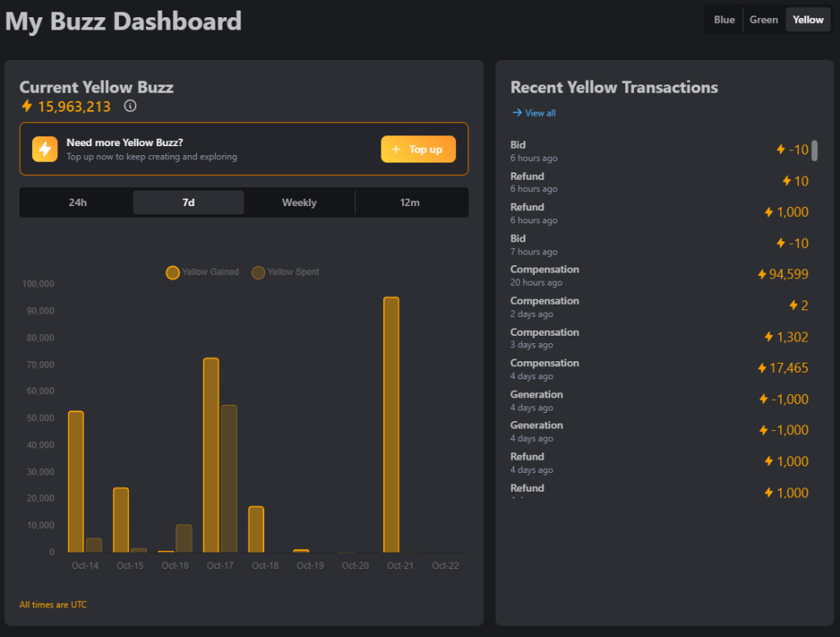Image resolution: width=840 pixels, height=637 pixels.
Task: Select the 24h time range tab
Action: click(x=78, y=203)
